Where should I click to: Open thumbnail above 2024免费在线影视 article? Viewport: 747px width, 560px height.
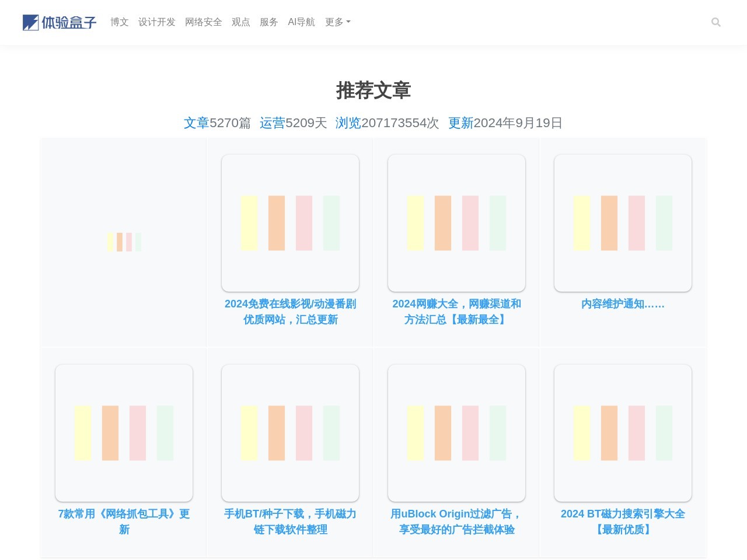pyautogui.click(x=290, y=223)
